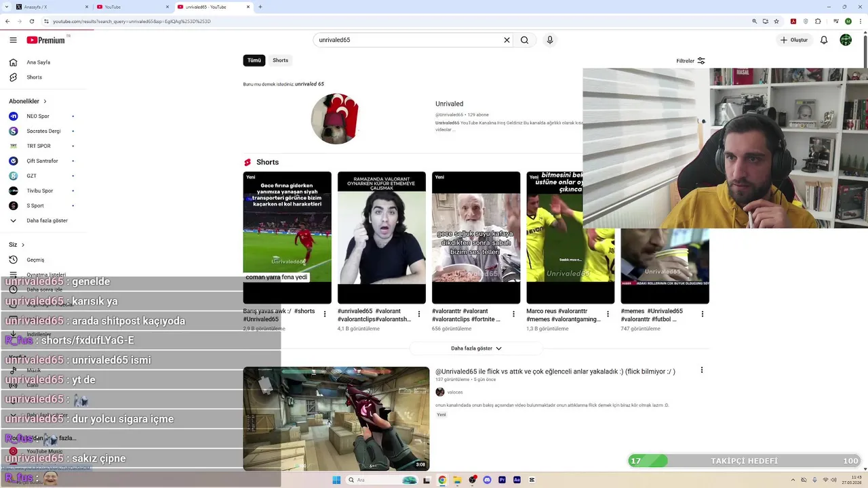Open more options for Barış yavas awk short
Viewport: 868px width, 488px height.
[325, 314]
